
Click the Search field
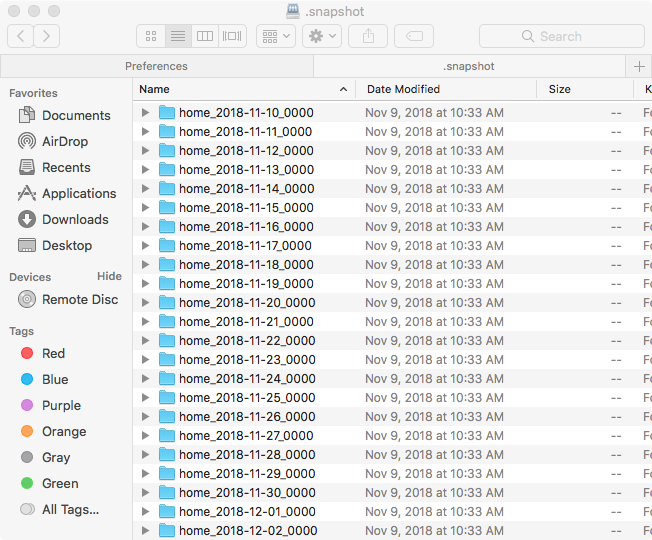tap(561, 36)
